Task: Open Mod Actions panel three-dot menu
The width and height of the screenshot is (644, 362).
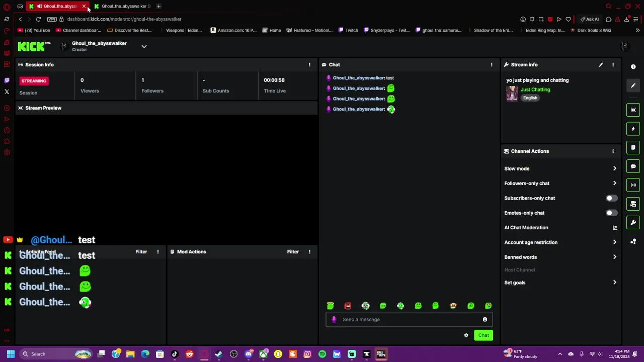Action: (309, 252)
